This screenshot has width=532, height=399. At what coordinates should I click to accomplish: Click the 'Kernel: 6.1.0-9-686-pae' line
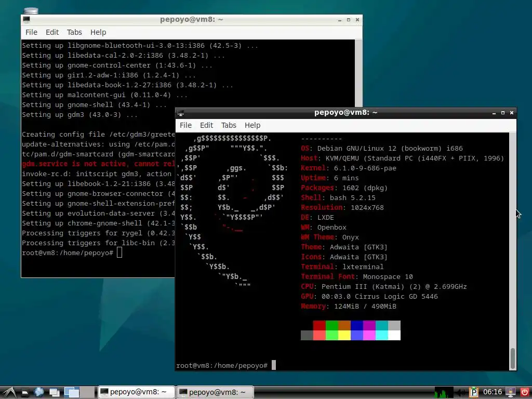point(349,168)
